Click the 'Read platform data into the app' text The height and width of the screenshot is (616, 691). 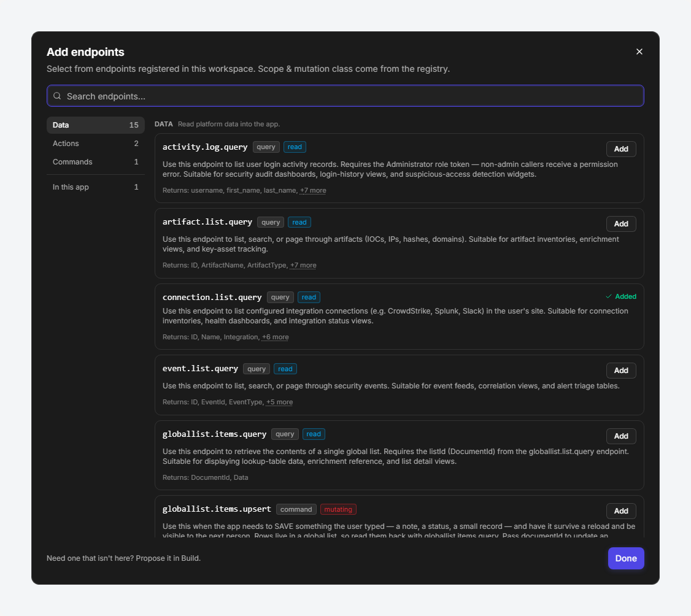point(229,125)
